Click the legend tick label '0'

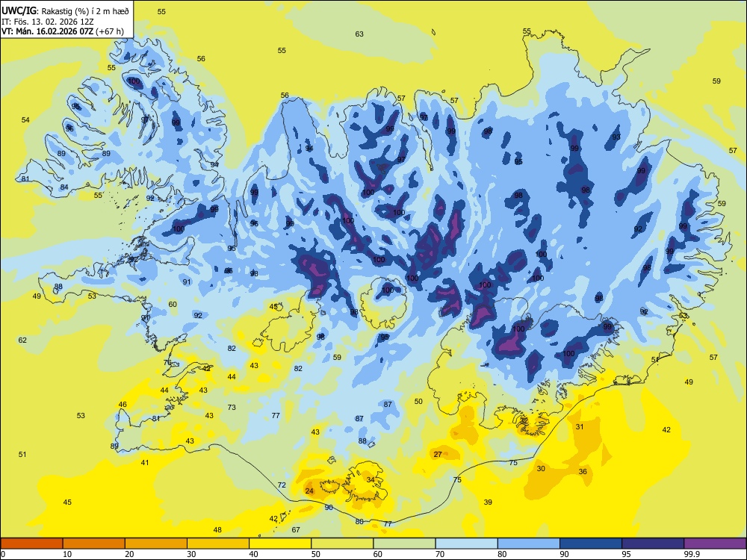[3, 554]
